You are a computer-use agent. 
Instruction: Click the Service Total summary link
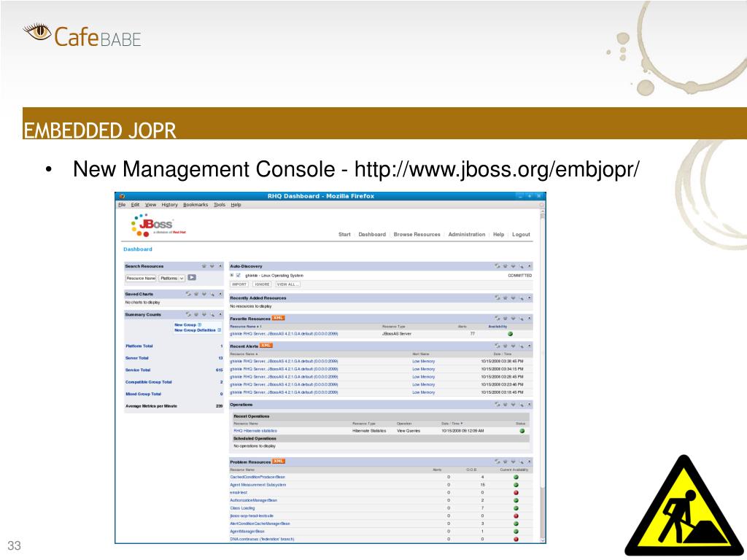coord(138,370)
